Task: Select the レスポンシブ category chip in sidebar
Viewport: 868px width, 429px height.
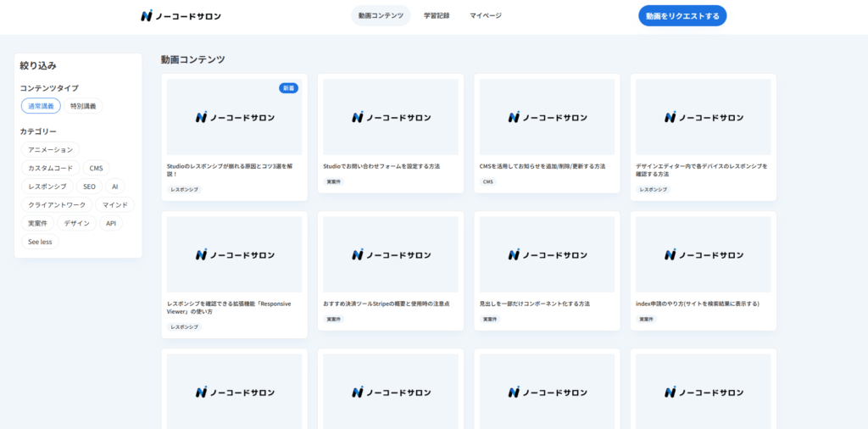Action: [47, 187]
